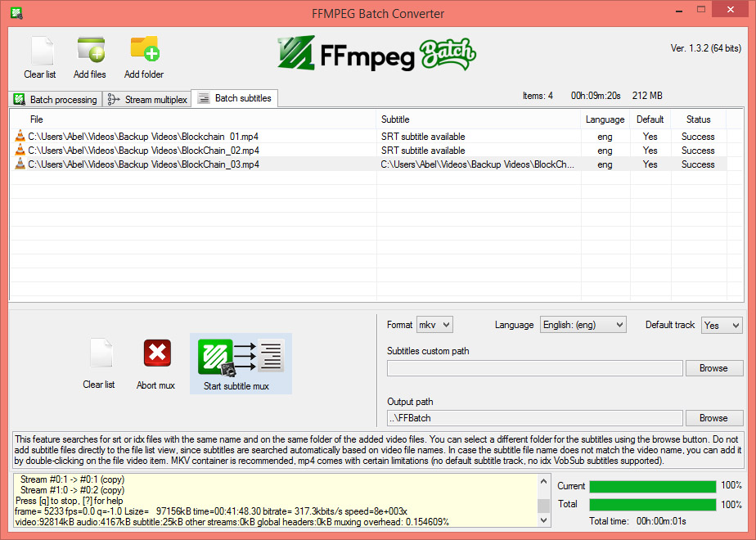Click the frame= 5233 log line
The height and width of the screenshot is (540, 756).
click(x=211, y=511)
